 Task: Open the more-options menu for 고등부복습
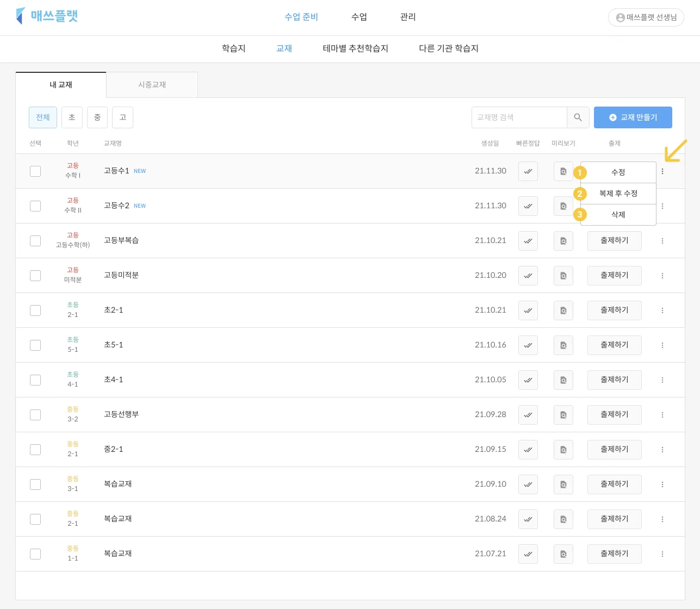click(662, 241)
